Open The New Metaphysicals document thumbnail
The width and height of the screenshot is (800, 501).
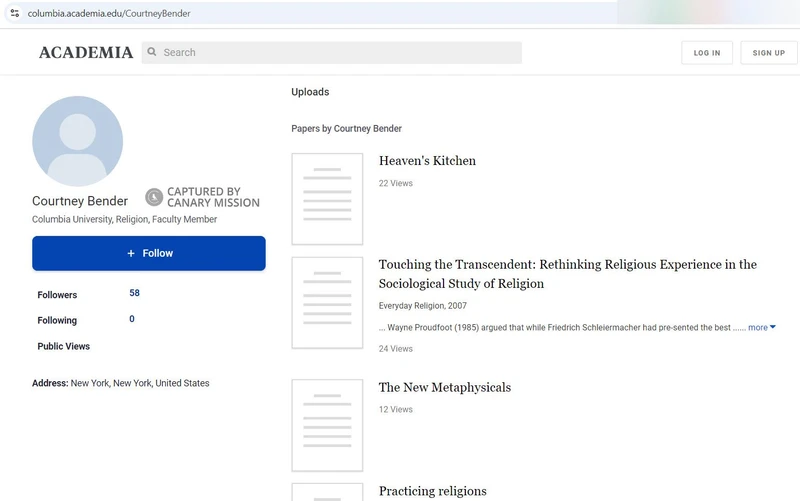[x=327, y=425]
